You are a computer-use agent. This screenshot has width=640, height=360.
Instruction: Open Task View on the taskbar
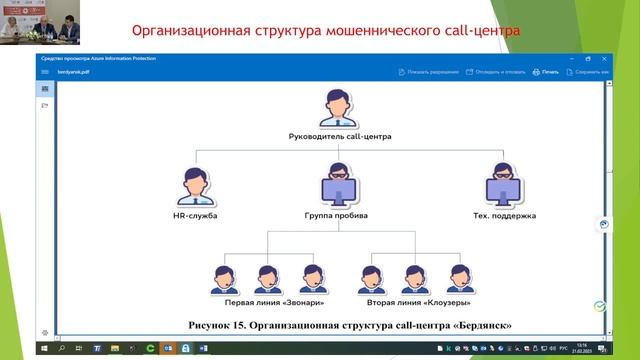point(79,348)
